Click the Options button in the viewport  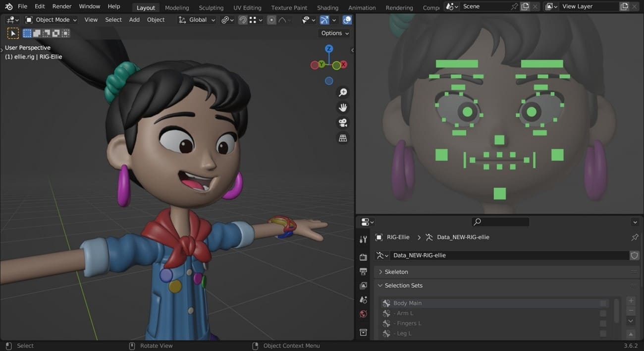(333, 33)
